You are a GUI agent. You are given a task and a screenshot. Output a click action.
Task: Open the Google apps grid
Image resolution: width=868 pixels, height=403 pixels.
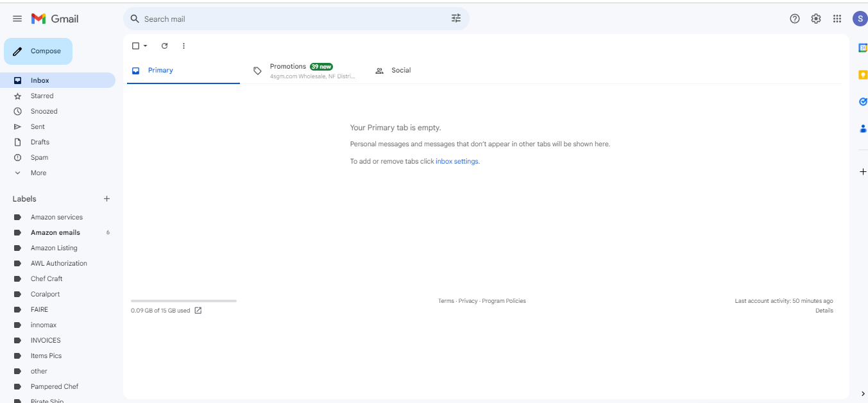(837, 19)
